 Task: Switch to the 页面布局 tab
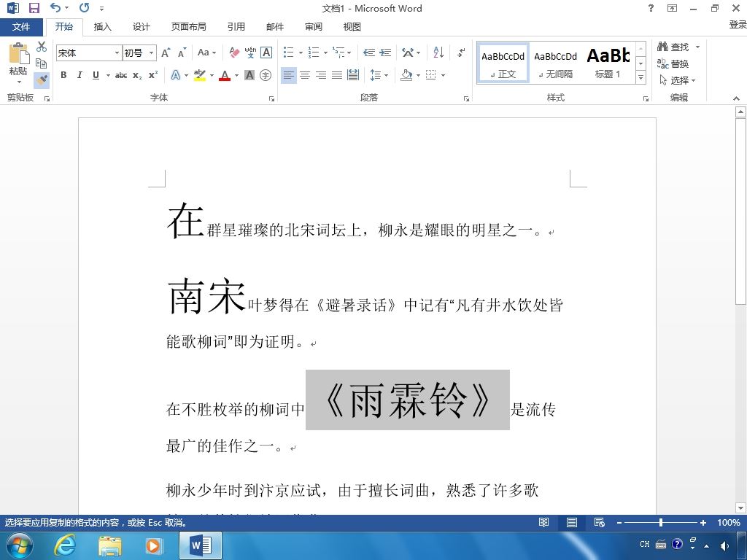click(189, 27)
